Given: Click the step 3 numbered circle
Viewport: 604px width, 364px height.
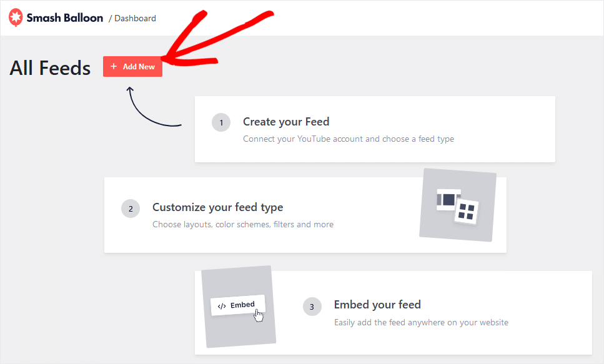Looking at the screenshot, I should click(312, 306).
